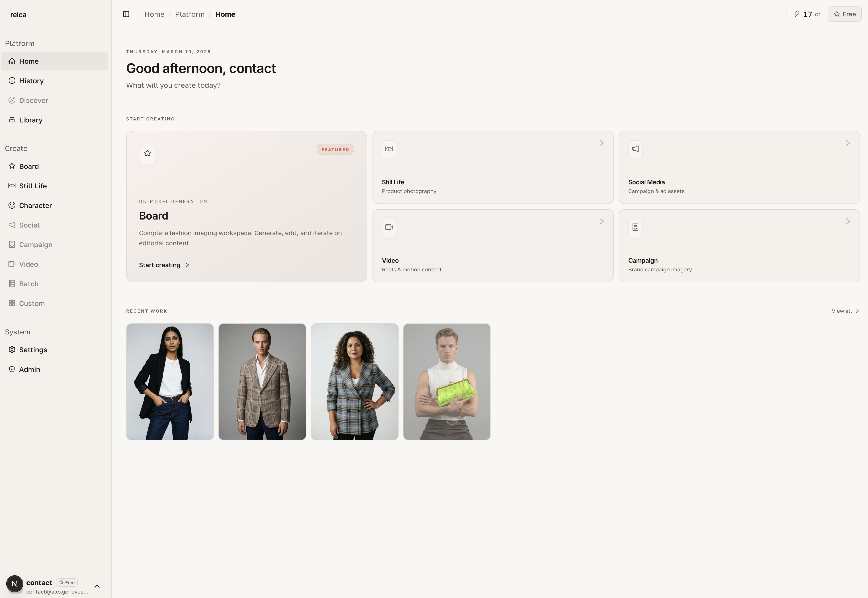Collapse the account panel with the chevron
868x598 pixels.
[x=97, y=586]
